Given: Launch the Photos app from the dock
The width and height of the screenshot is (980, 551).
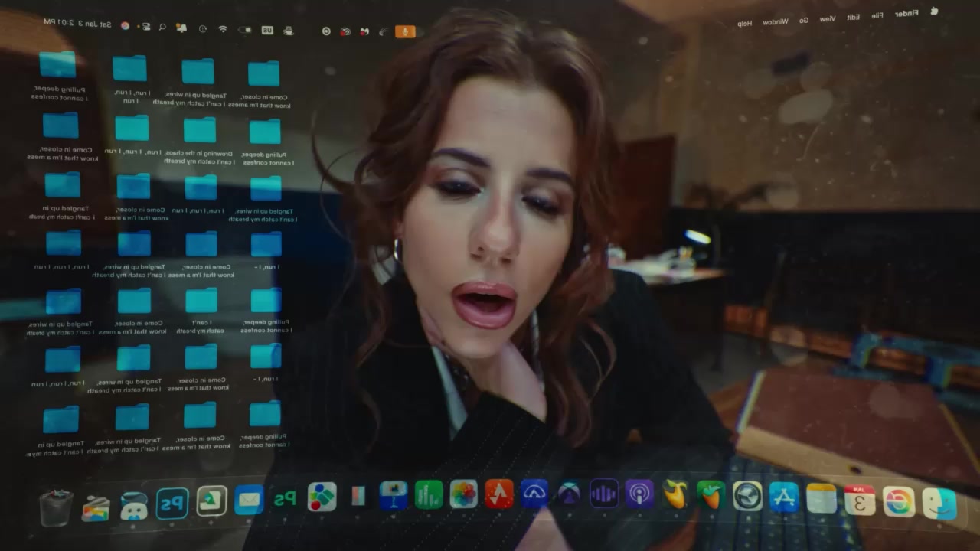Looking at the screenshot, I should click(x=463, y=494).
